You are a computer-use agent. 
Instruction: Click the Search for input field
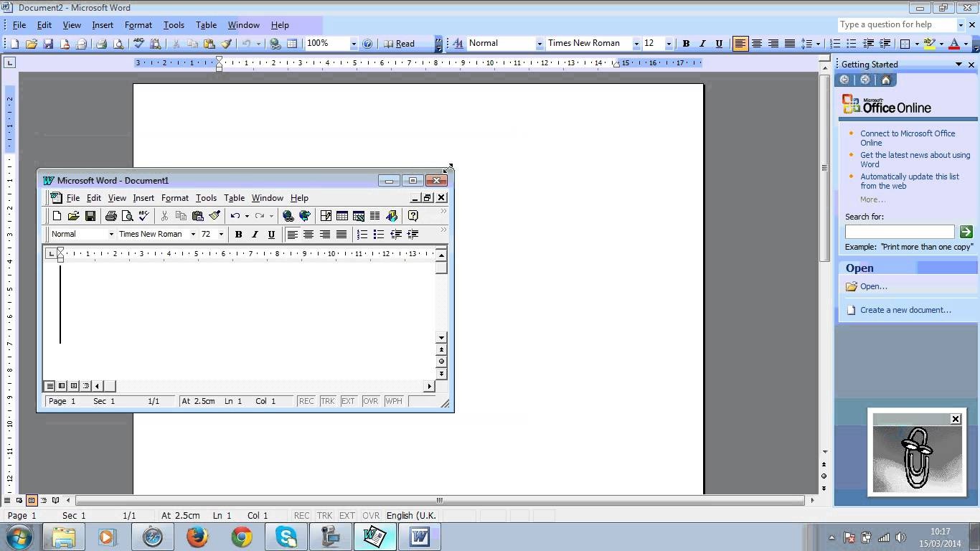click(x=899, y=232)
